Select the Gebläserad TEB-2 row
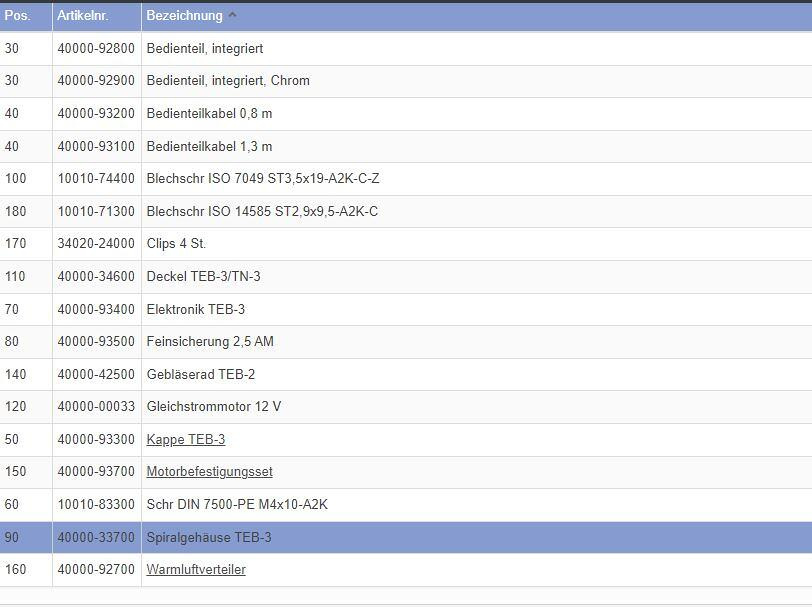Viewport: 812px width, 607px height. tap(201, 374)
